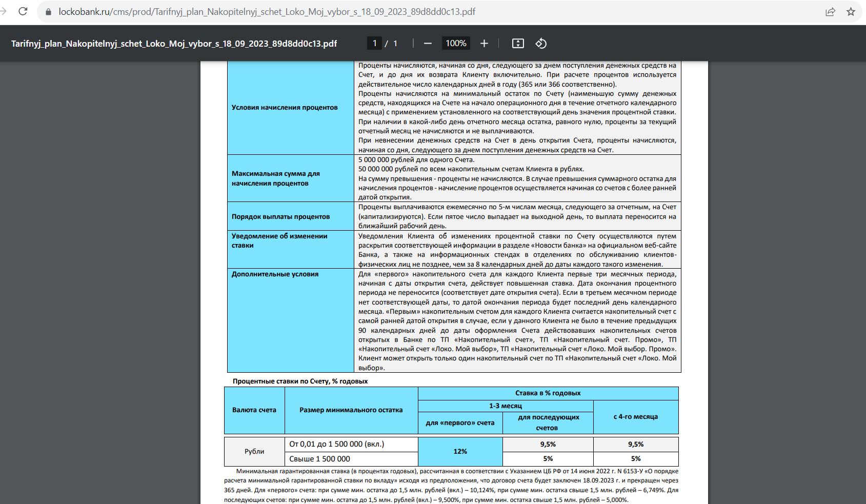Click the 100% zoom level field

456,44
